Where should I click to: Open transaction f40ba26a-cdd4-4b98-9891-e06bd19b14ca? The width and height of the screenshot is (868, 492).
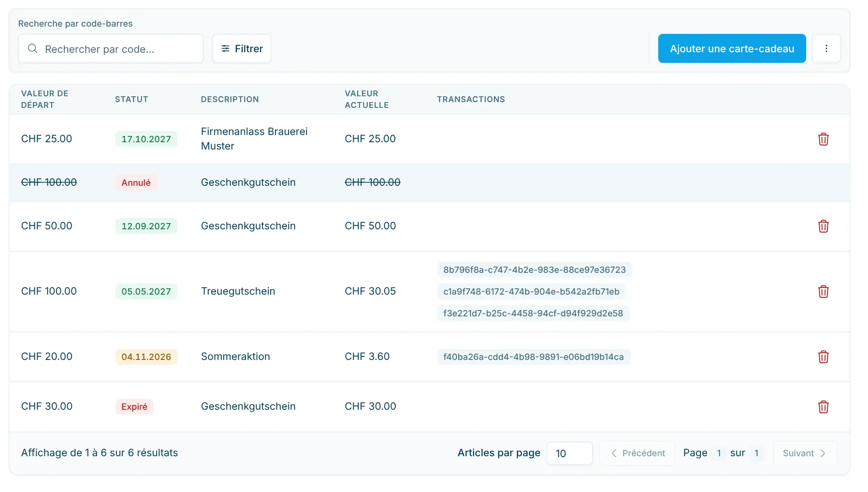(534, 357)
